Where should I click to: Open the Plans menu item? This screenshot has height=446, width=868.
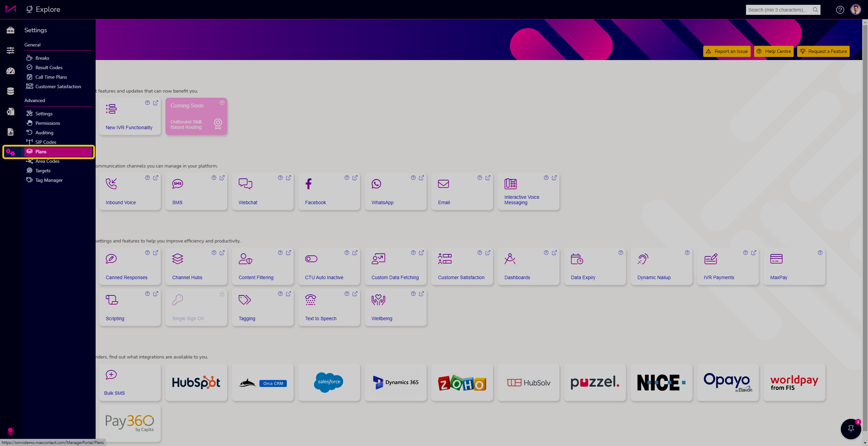[x=58, y=152]
